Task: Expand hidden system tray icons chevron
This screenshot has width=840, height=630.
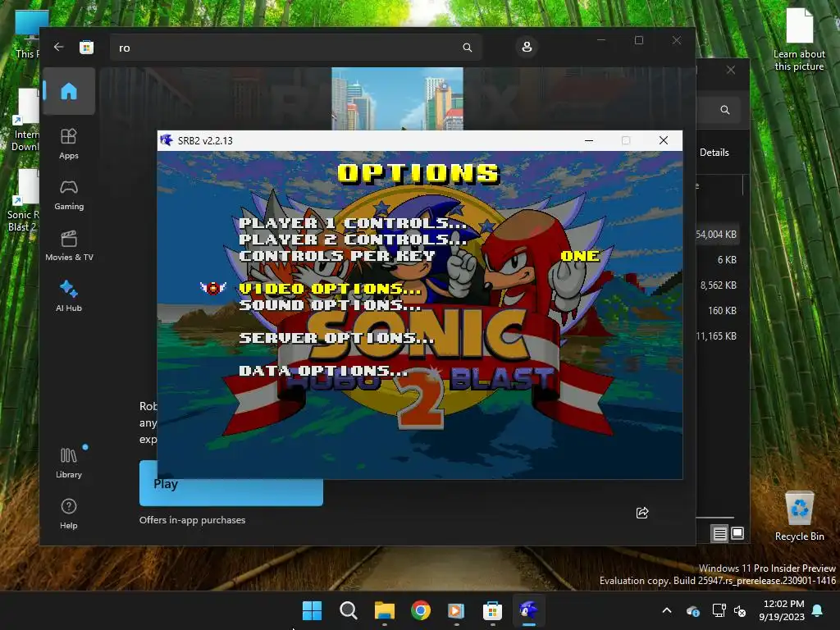Action: pos(667,610)
